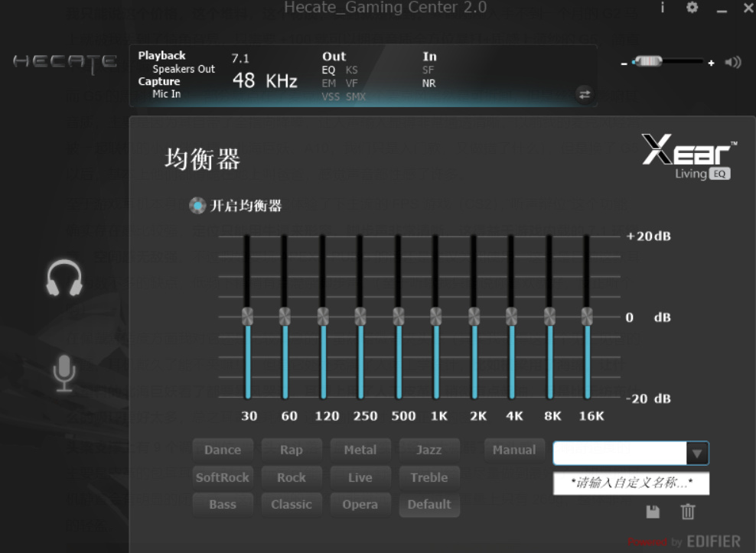Toggle the KS output effect indicator
The height and width of the screenshot is (553, 756).
351,70
